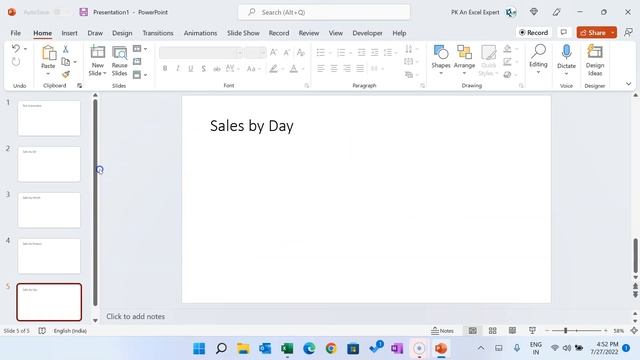640x360 pixels.
Task: Toggle Center paragraph alignment
Action: (334, 69)
